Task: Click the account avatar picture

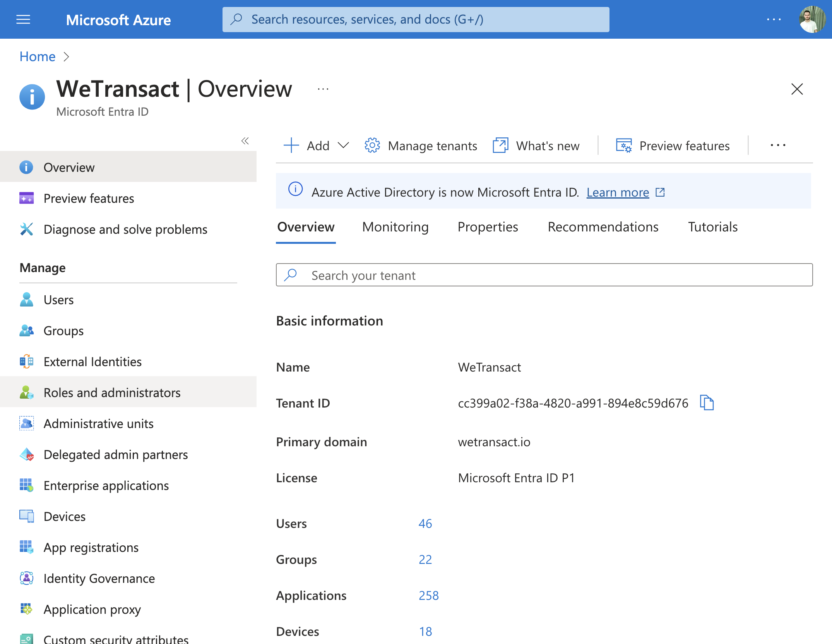Action: [x=813, y=19]
